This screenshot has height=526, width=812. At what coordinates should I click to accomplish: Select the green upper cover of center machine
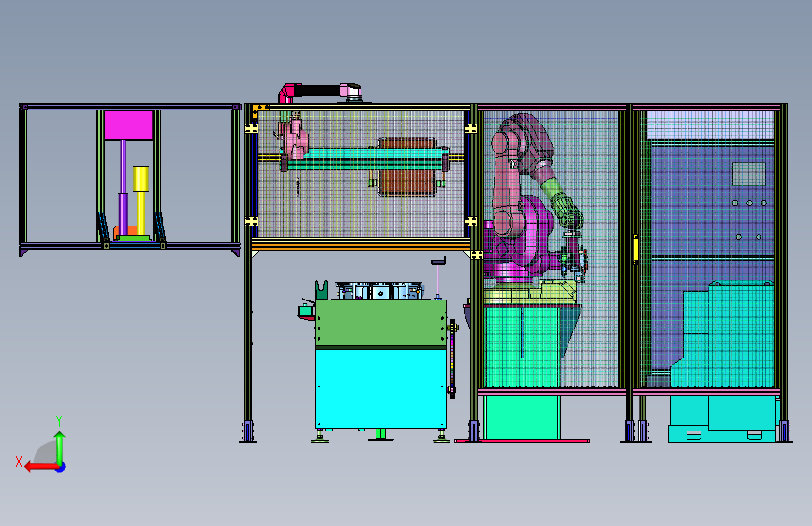coord(380,323)
